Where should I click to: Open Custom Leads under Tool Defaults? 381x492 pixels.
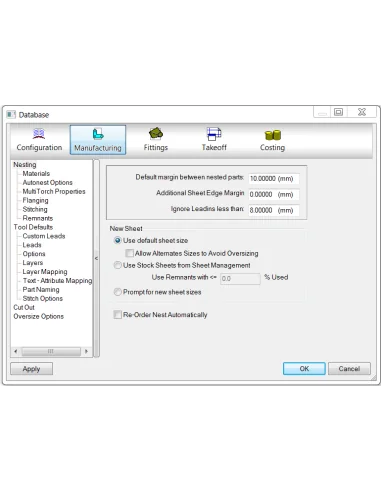[44, 236]
